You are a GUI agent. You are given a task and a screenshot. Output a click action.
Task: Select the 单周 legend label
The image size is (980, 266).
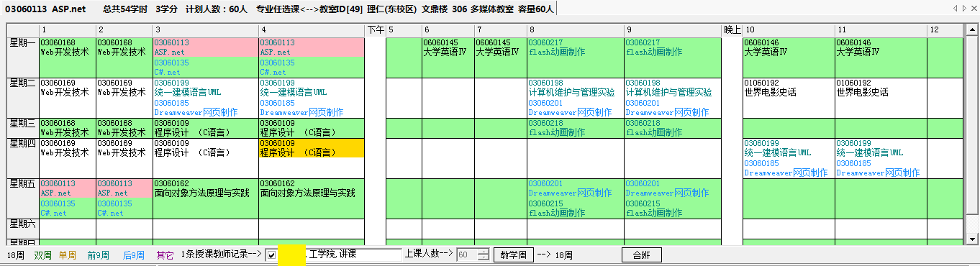[x=67, y=255]
